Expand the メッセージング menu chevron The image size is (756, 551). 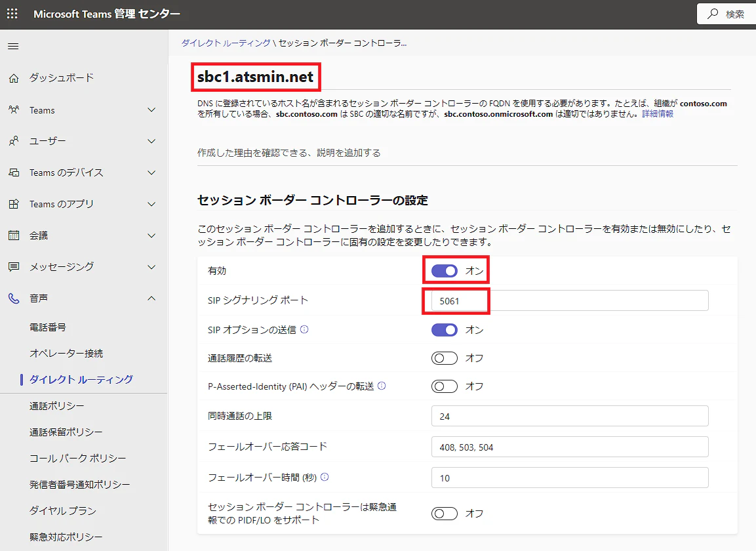pos(151,267)
